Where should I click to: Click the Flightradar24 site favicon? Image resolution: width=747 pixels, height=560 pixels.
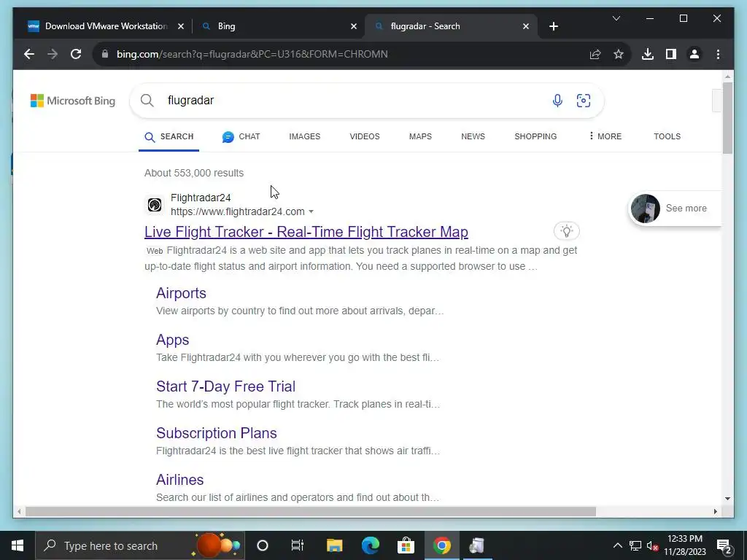pyautogui.click(x=155, y=205)
